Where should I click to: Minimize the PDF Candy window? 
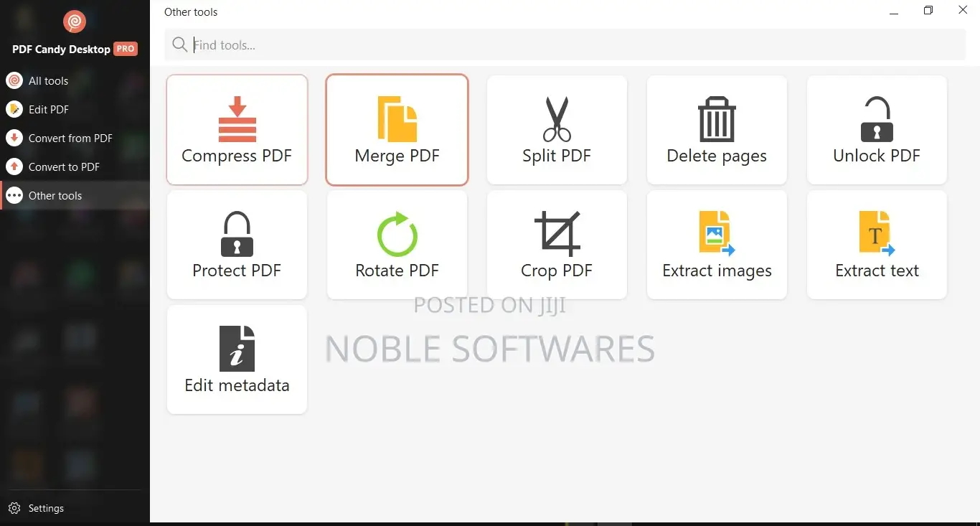894,11
